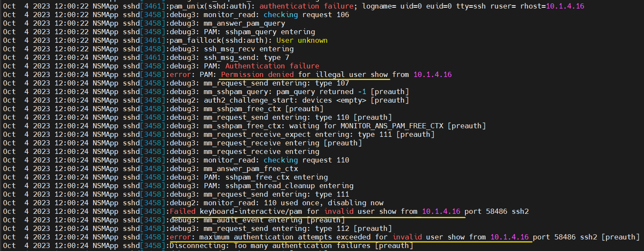The width and height of the screenshot is (644, 251).
Task: Select the yellow 'User unknown' text
Action: pyautogui.click(x=302, y=40)
